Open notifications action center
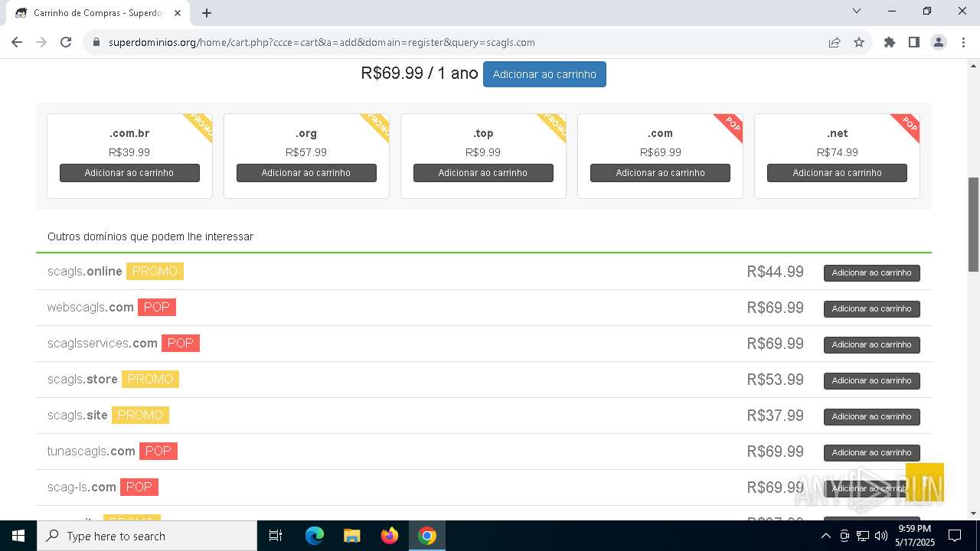 tap(955, 536)
